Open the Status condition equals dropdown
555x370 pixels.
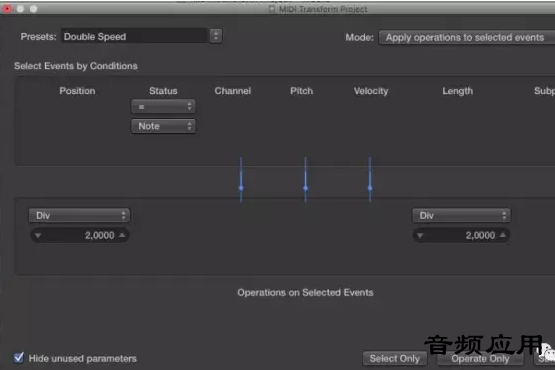pos(163,107)
